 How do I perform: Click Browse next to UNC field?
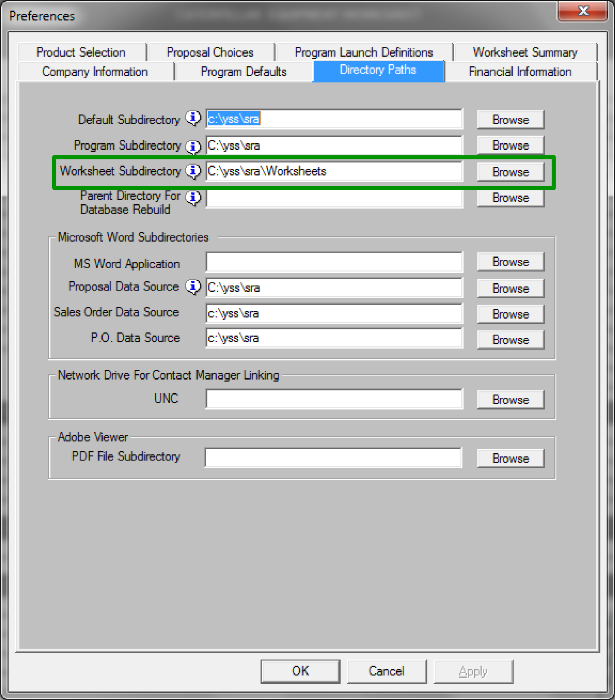(x=510, y=400)
